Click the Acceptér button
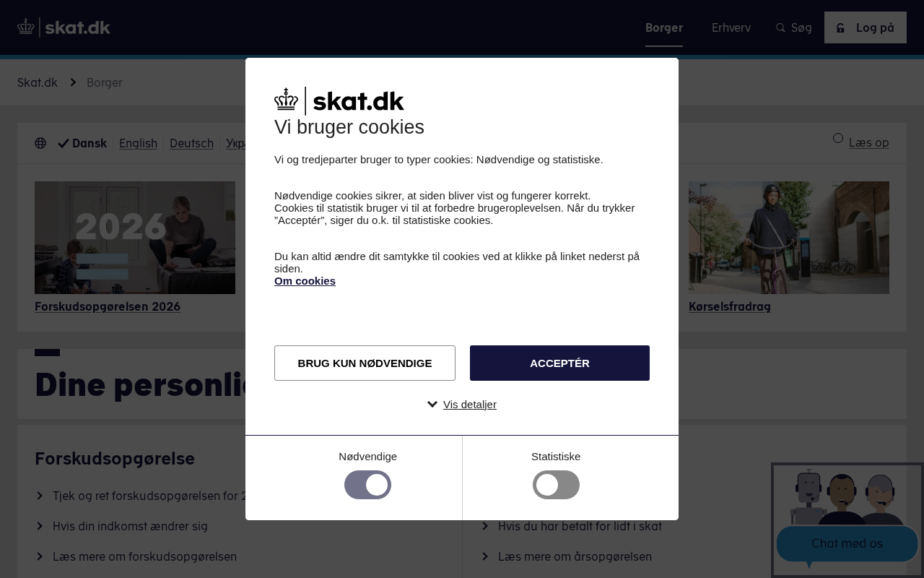Screen dimensions: 924x578 [559, 363]
